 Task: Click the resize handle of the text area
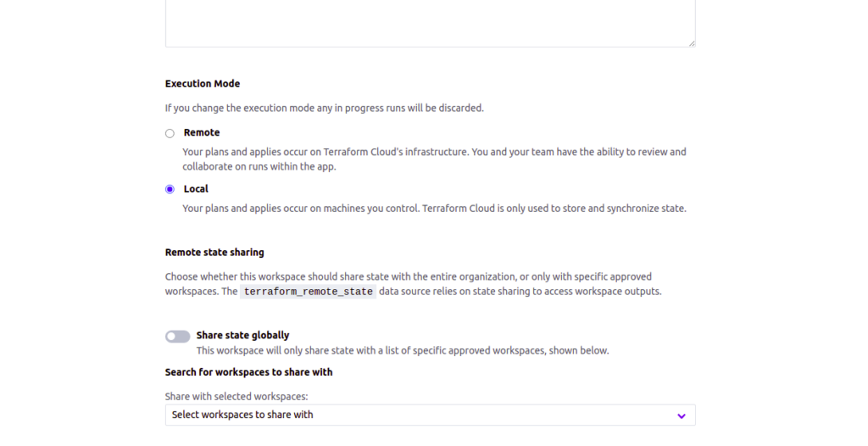692,43
